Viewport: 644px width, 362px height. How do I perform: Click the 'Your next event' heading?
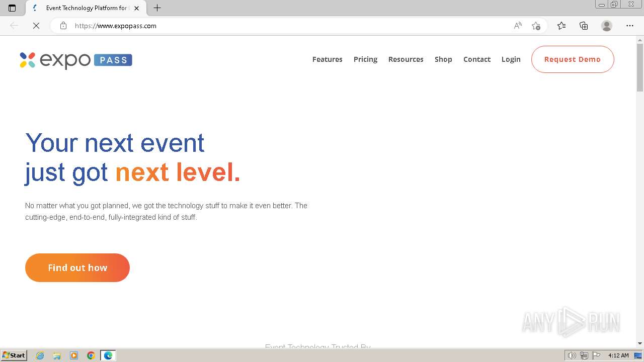pyautogui.click(x=115, y=143)
